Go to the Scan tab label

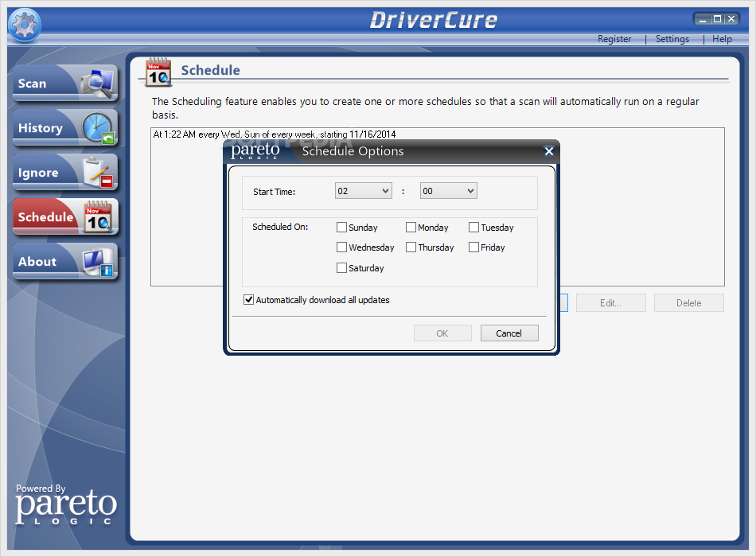pos(33,84)
